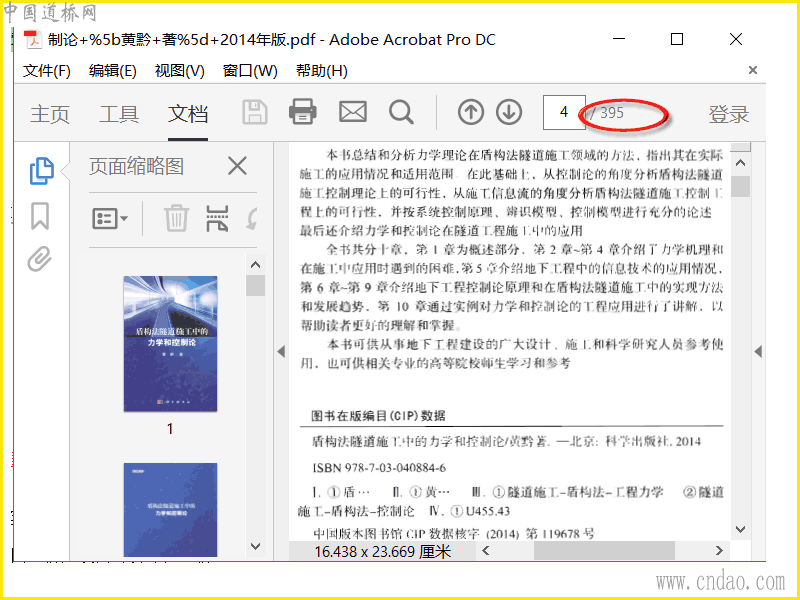Close the Acrobat window

736,39
